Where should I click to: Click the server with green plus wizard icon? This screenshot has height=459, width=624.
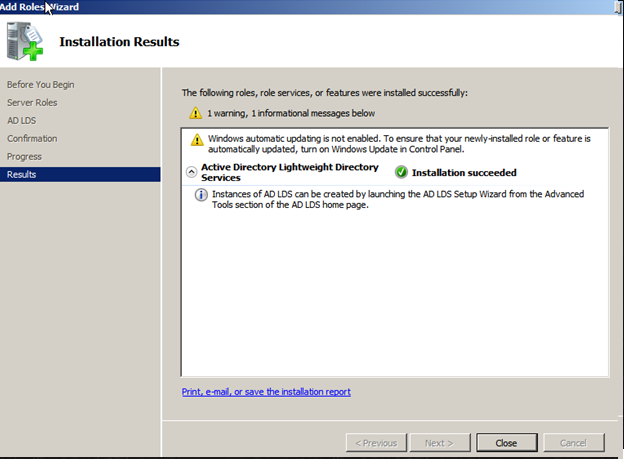(x=25, y=41)
